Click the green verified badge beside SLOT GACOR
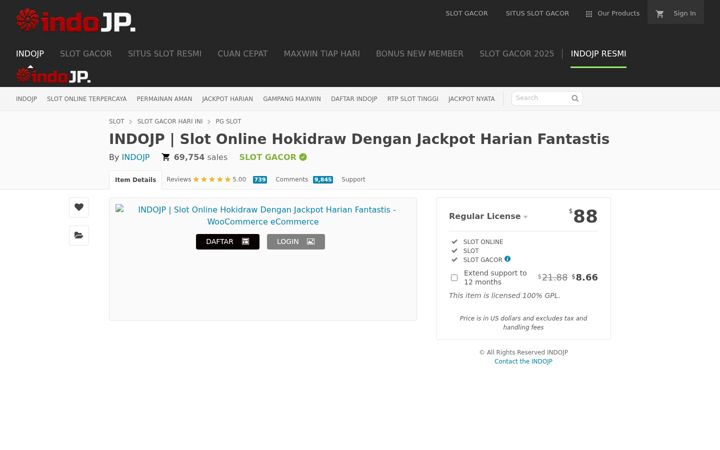 (x=303, y=157)
